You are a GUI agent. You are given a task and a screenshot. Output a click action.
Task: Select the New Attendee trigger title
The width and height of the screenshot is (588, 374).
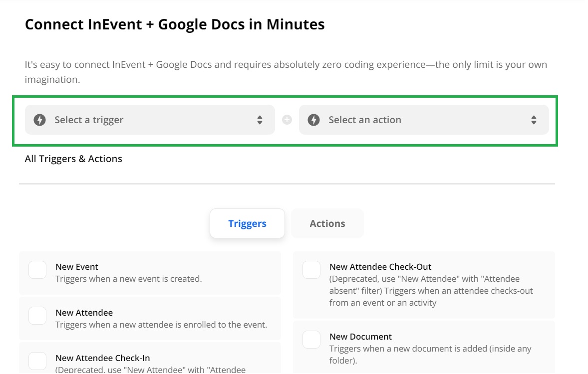84,313
